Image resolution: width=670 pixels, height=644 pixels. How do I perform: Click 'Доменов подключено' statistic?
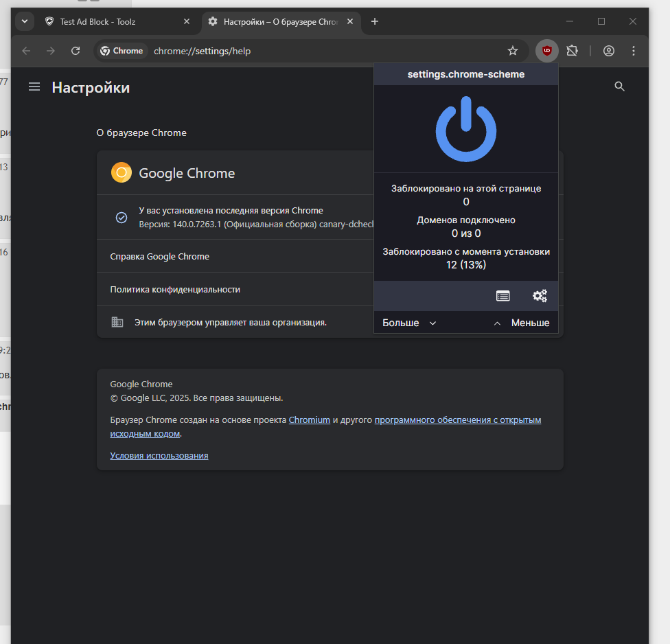pyautogui.click(x=465, y=220)
